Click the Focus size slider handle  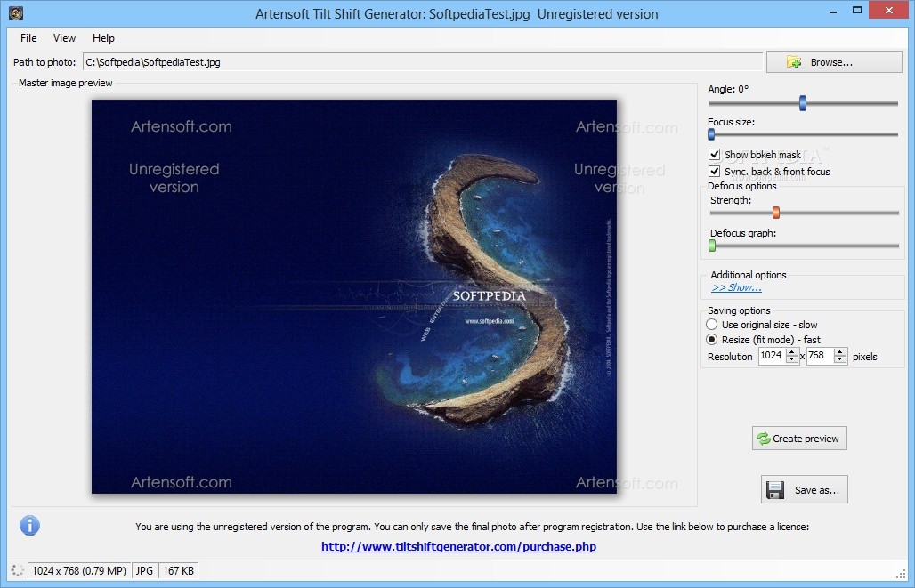point(711,134)
